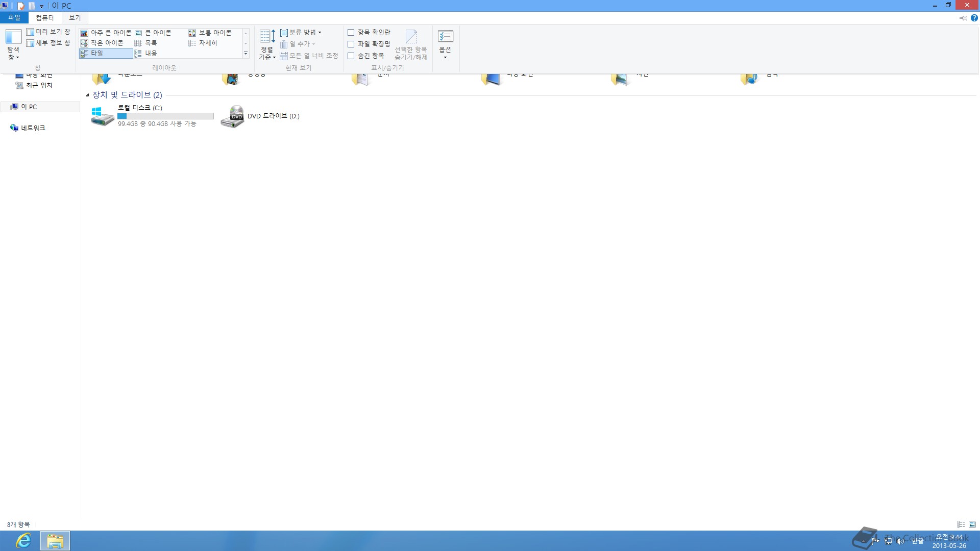Select 보통 아이콘 layout
This screenshot has height=551, width=980.
pos(210,33)
